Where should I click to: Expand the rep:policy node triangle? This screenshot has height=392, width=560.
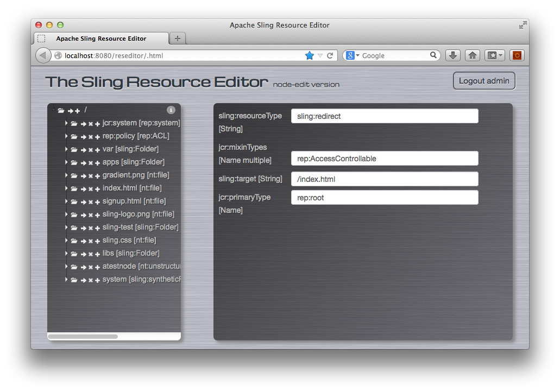tap(66, 136)
